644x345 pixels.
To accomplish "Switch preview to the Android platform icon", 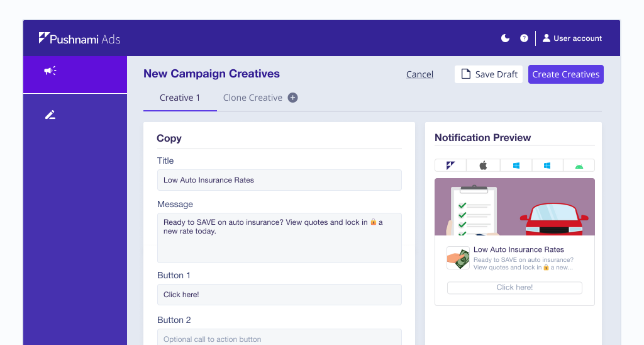I will (579, 166).
